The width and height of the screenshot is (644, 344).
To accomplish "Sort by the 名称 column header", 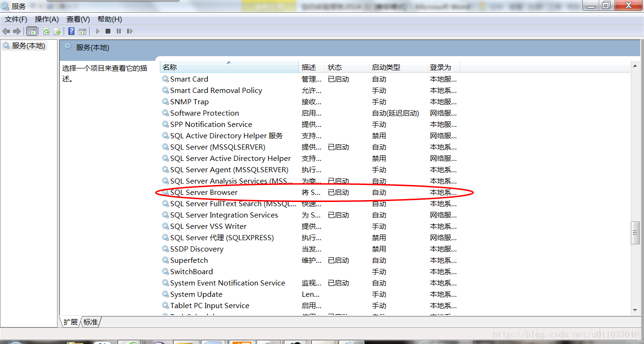I will point(229,67).
